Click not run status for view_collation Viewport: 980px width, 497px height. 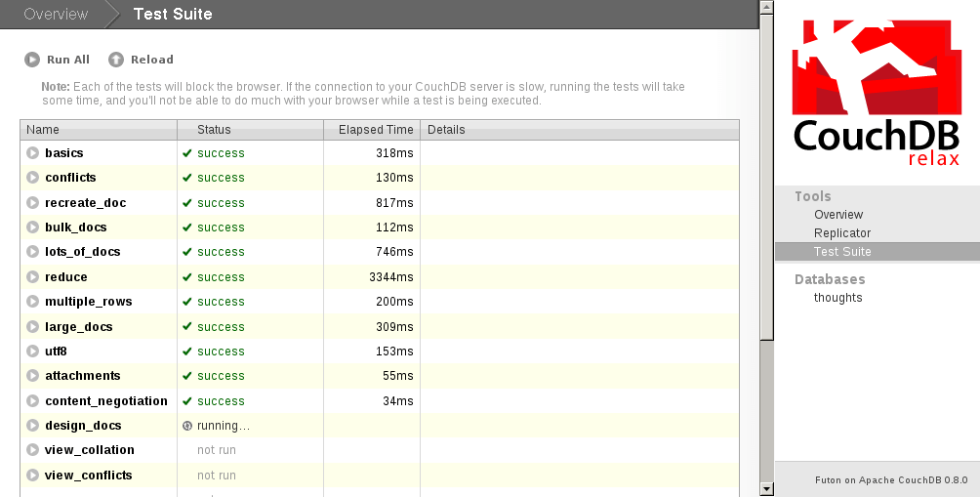(x=217, y=450)
